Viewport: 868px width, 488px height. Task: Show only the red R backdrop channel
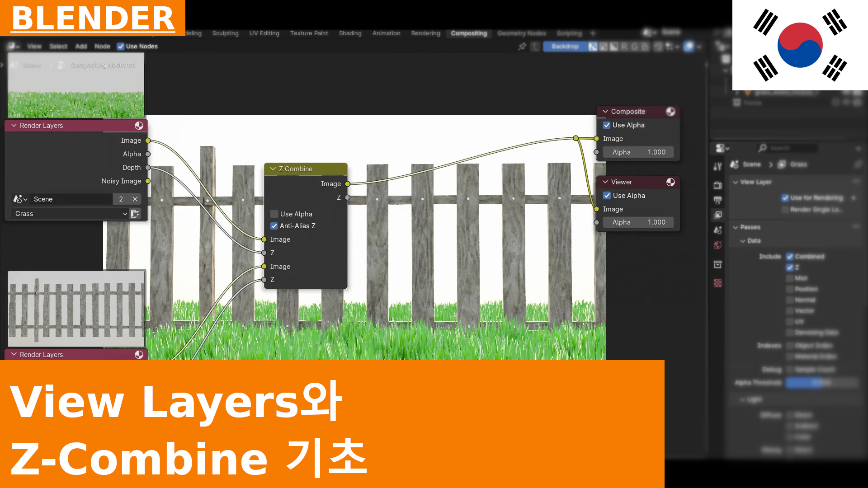[624, 47]
